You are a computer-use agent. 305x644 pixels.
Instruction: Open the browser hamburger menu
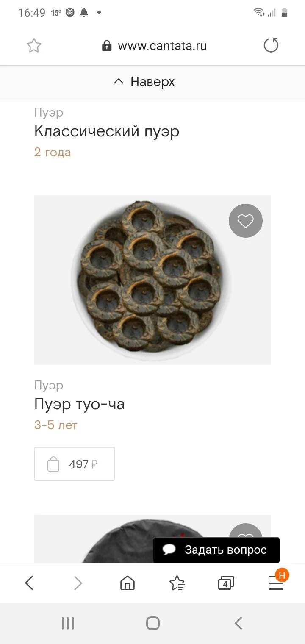click(x=275, y=584)
